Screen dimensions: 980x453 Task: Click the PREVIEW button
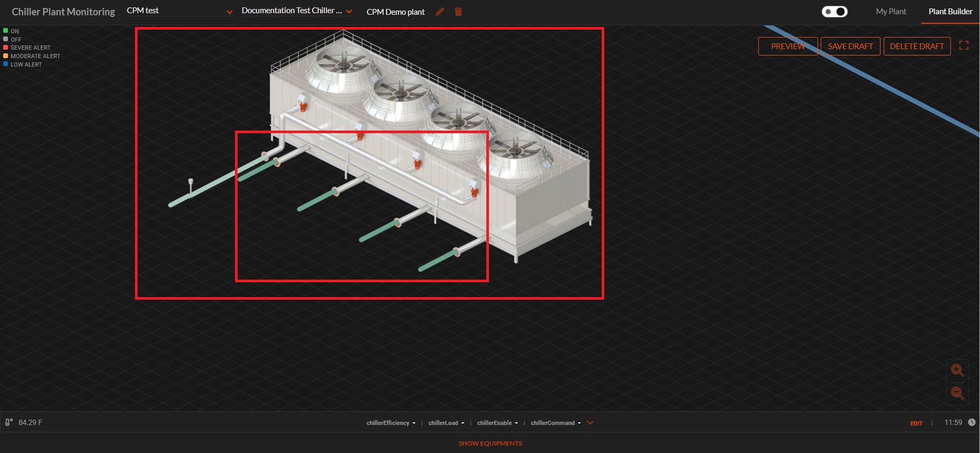788,47
